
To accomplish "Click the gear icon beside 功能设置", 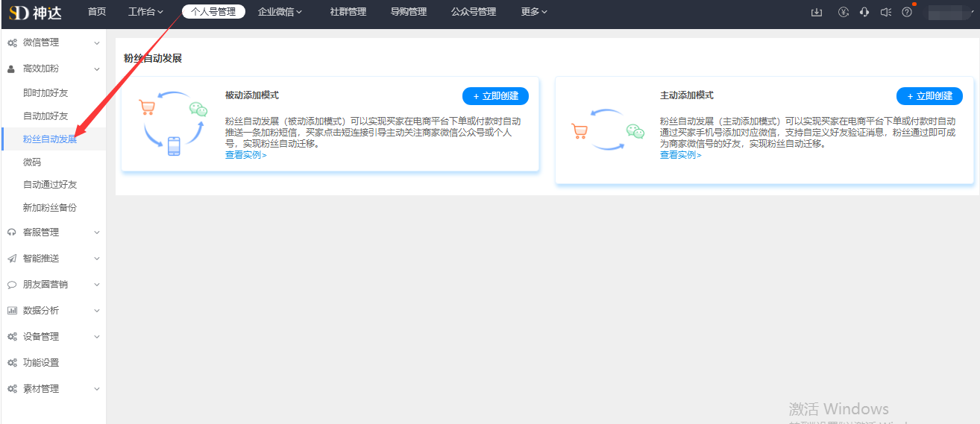I will pos(12,363).
